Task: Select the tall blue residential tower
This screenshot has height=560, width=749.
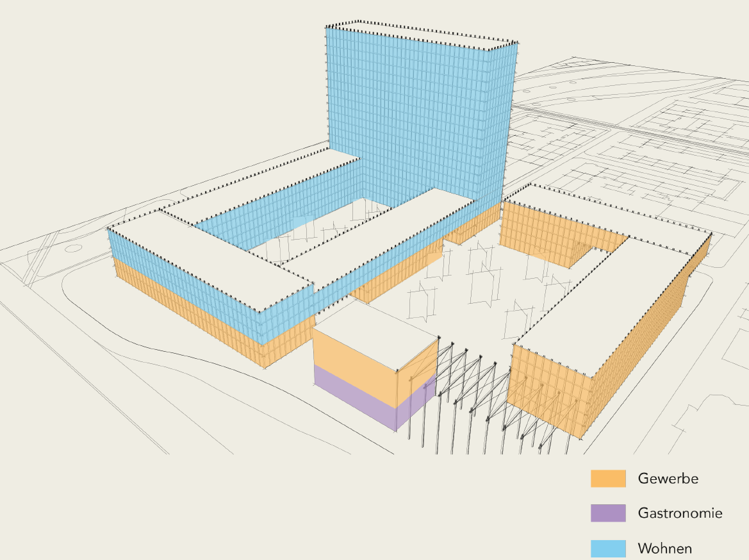Action: click(420, 115)
